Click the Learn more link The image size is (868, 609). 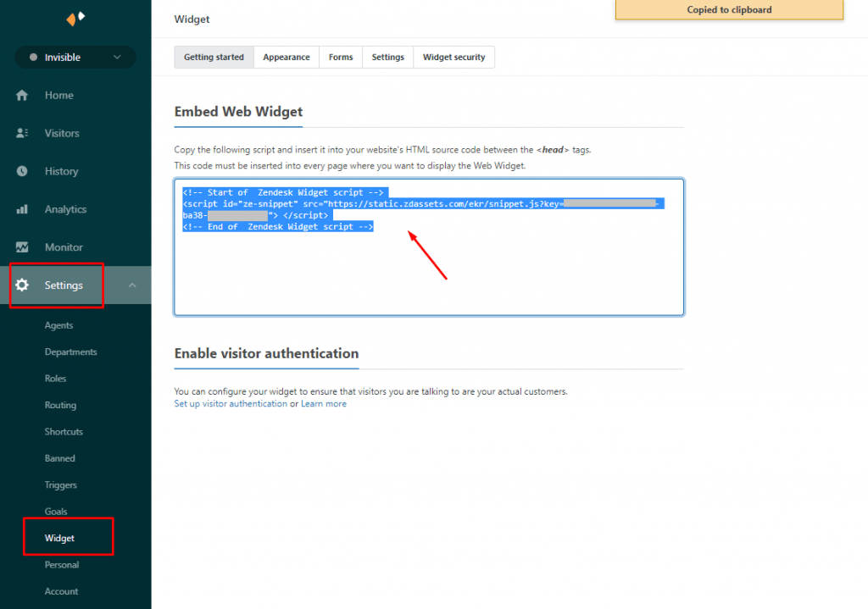click(x=323, y=403)
